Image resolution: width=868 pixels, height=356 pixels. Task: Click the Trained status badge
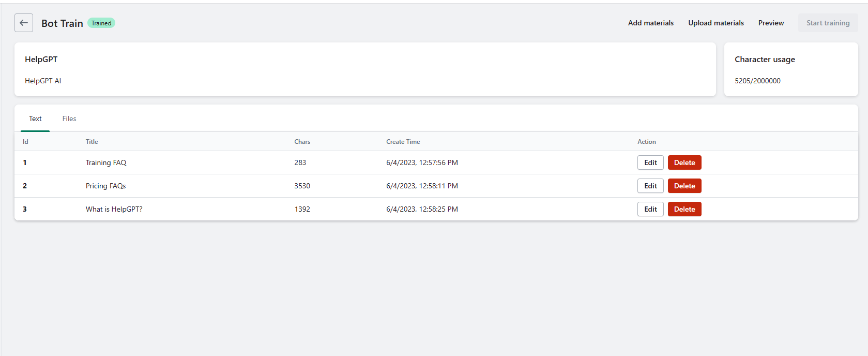click(x=101, y=23)
